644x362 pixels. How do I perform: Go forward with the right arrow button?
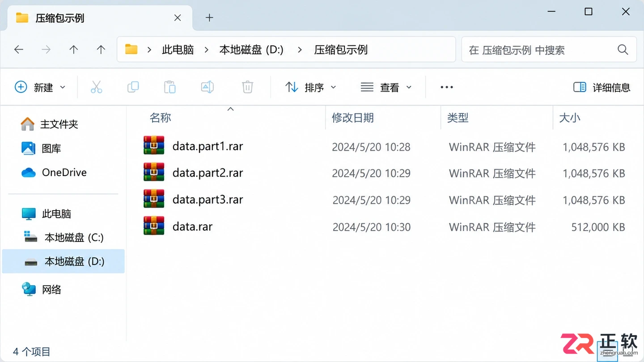[46, 50]
